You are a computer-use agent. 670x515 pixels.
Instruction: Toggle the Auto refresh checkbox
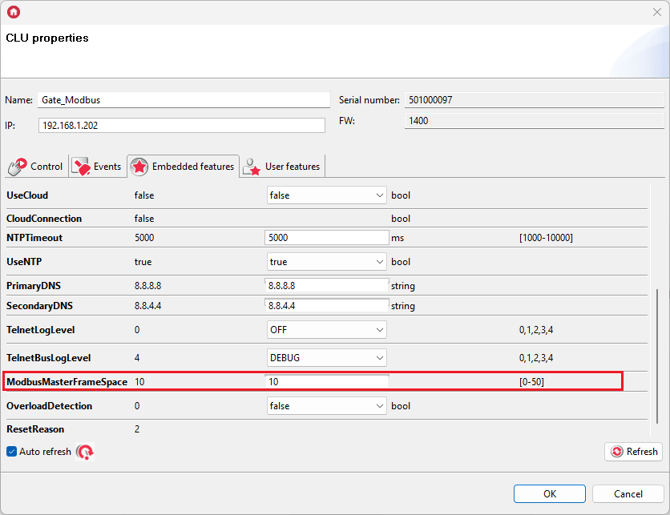12,452
